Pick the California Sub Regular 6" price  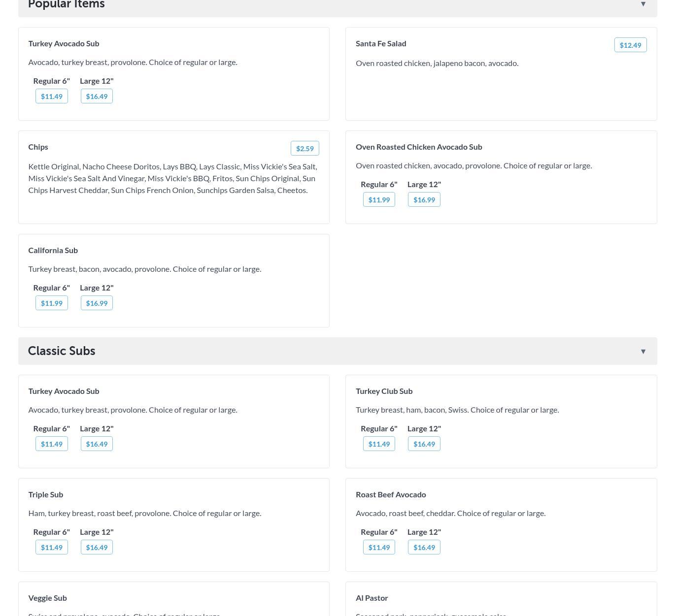pyautogui.click(x=52, y=303)
